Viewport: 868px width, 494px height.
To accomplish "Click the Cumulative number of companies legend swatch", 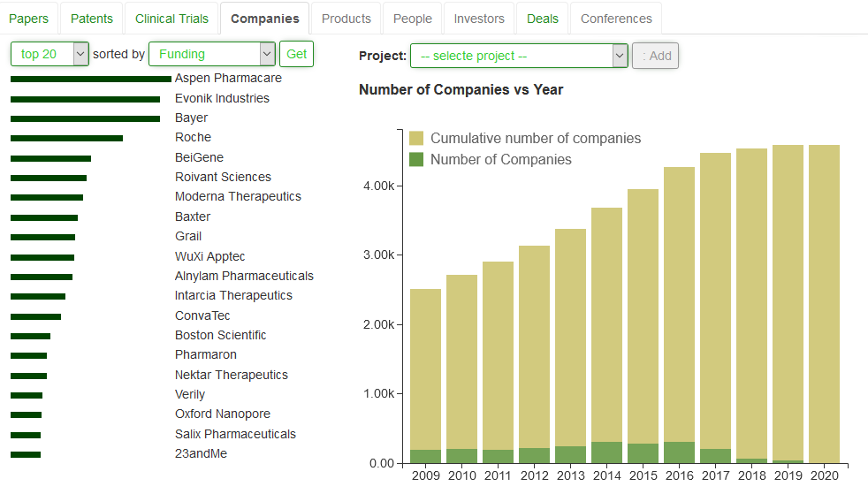I will coord(416,138).
